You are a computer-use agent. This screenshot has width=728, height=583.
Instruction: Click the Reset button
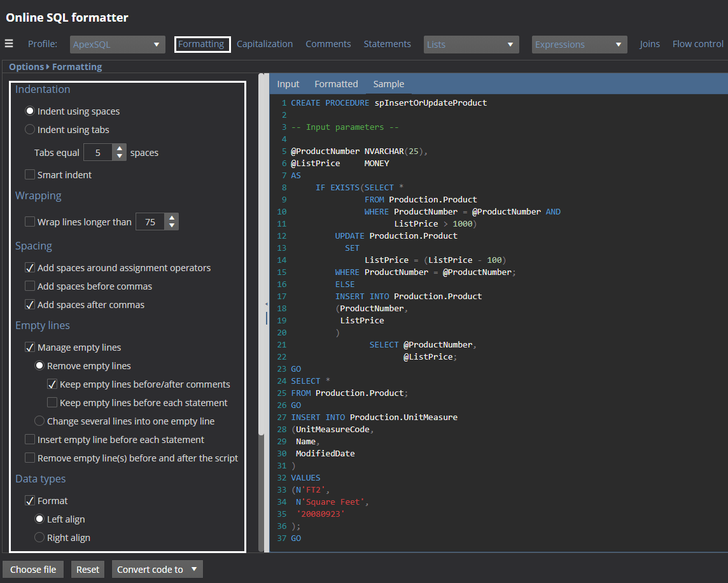point(88,570)
